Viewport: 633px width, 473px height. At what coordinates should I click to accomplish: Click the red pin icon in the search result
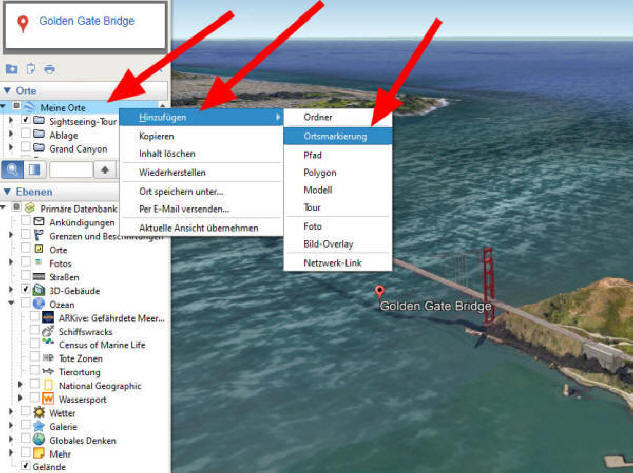coord(23,23)
